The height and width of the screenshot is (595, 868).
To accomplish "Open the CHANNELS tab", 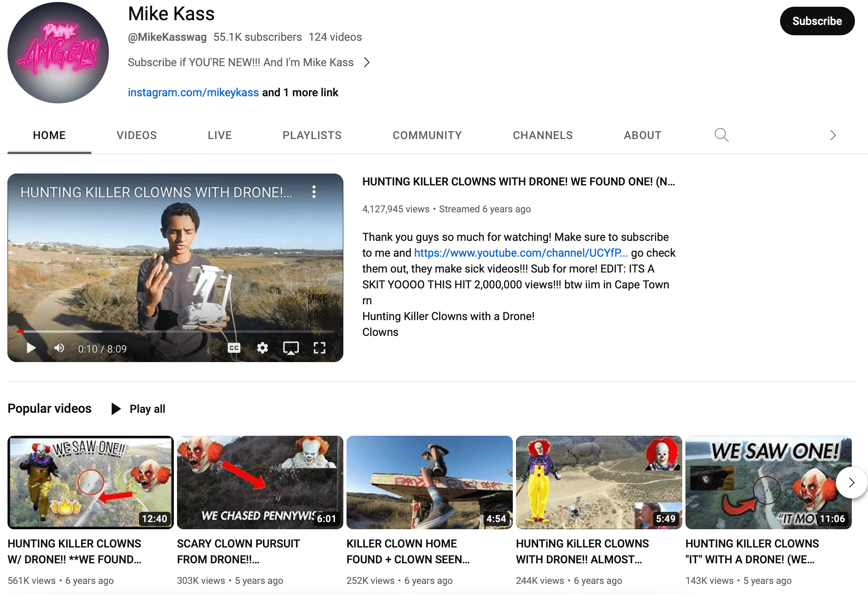I will tap(542, 135).
